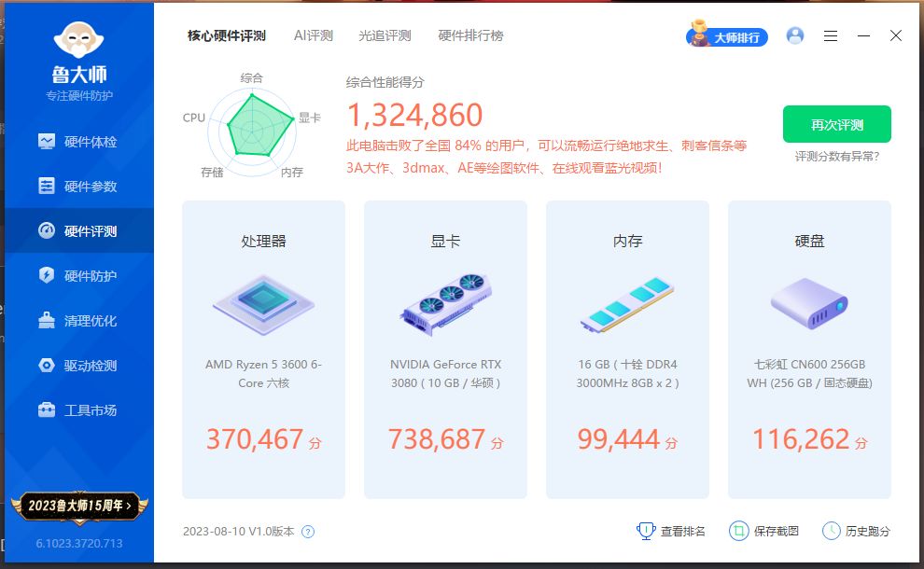The height and width of the screenshot is (569, 924).
Task: Click the 保存截图 link
Action: point(777,532)
